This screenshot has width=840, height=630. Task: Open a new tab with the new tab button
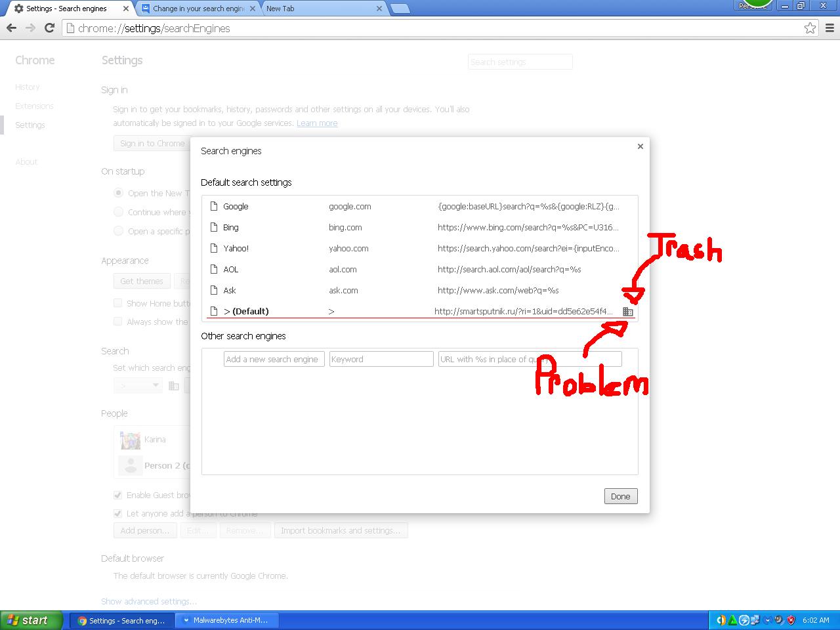(x=400, y=9)
